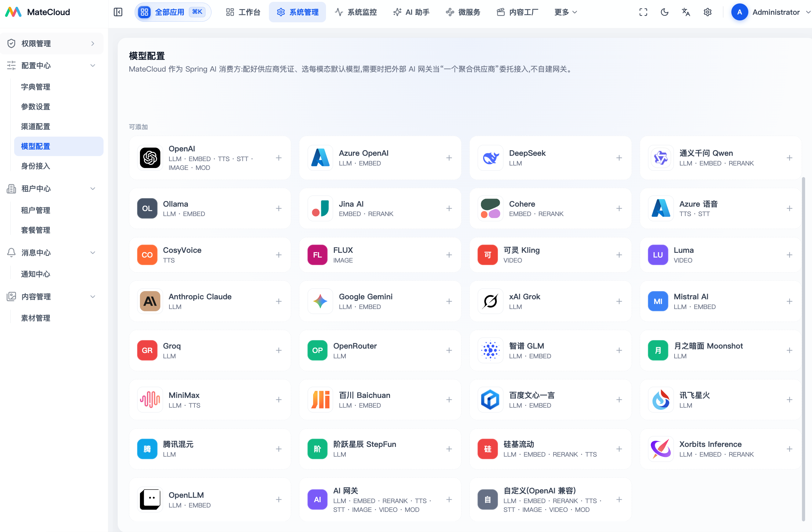Add Anthropic Claude with the plus button
This screenshot has width=812, height=532.
coord(279,301)
